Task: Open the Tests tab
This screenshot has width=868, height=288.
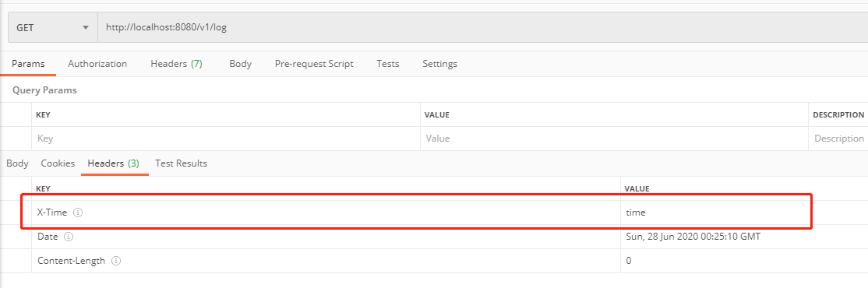Action: (387, 64)
